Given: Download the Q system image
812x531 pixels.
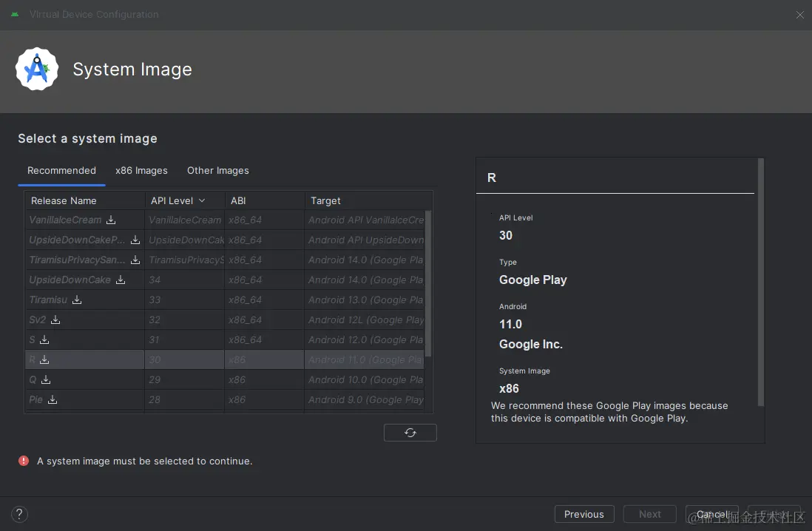Looking at the screenshot, I should click(46, 379).
